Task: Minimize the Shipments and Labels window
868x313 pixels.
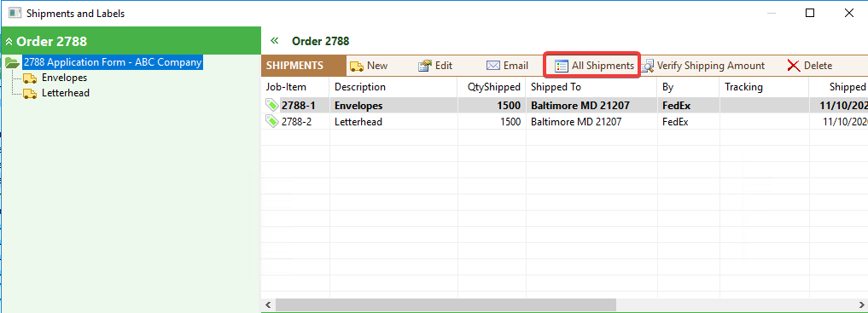Action: [x=771, y=14]
